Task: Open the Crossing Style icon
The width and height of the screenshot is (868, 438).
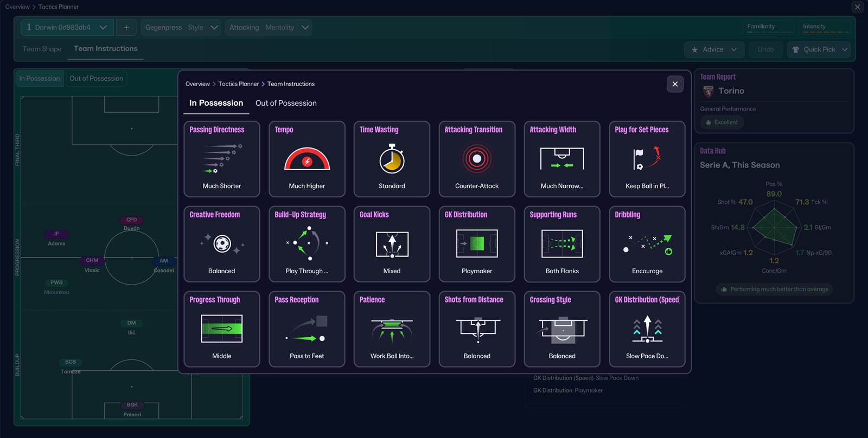Action: [562, 330]
